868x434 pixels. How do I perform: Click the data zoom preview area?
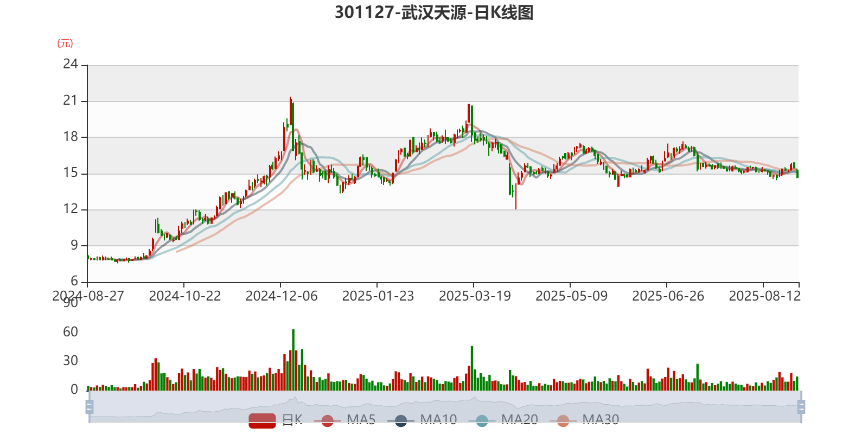coord(445,406)
